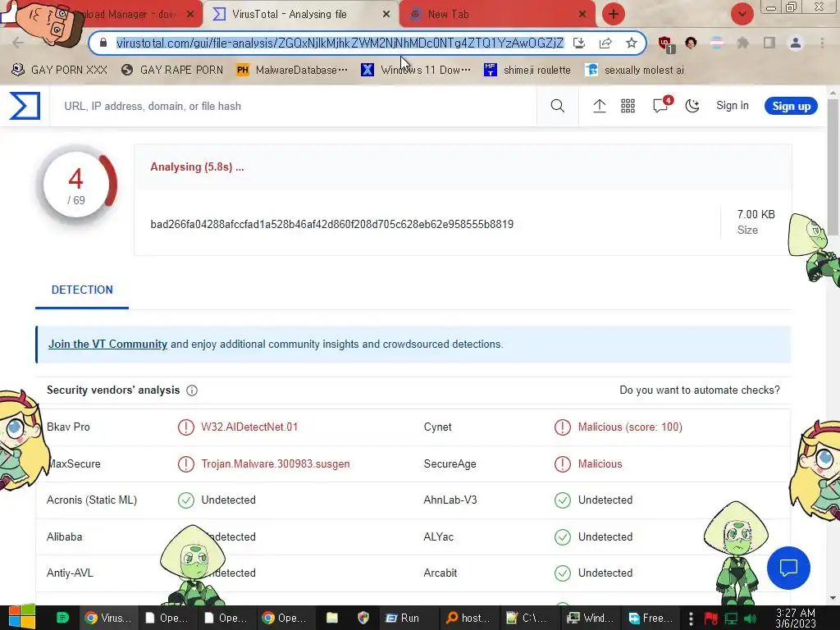Click the taskbar volume speaker icon

pos(750,619)
